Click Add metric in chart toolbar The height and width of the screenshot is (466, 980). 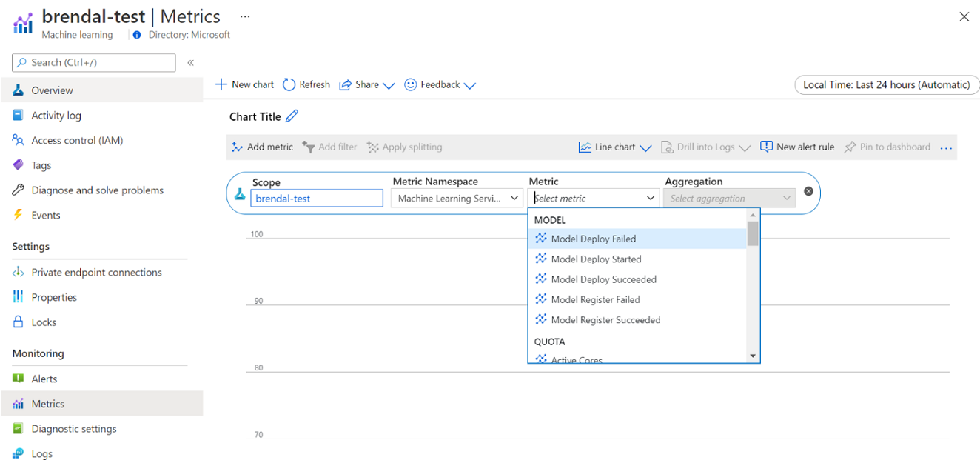point(262,147)
